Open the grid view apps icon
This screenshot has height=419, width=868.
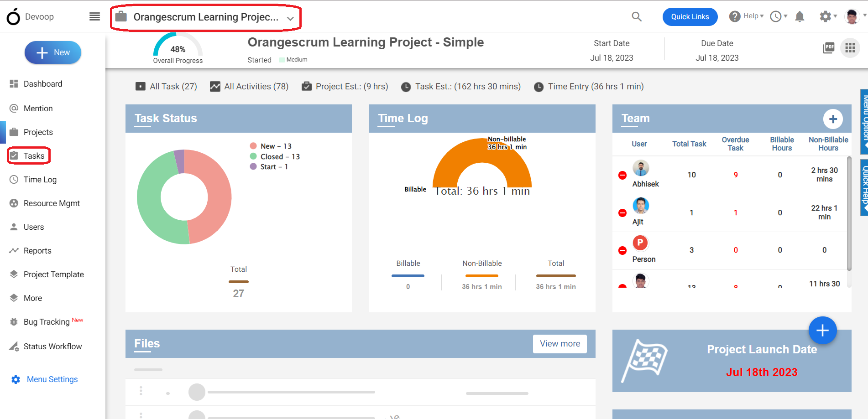tap(850, 47)
